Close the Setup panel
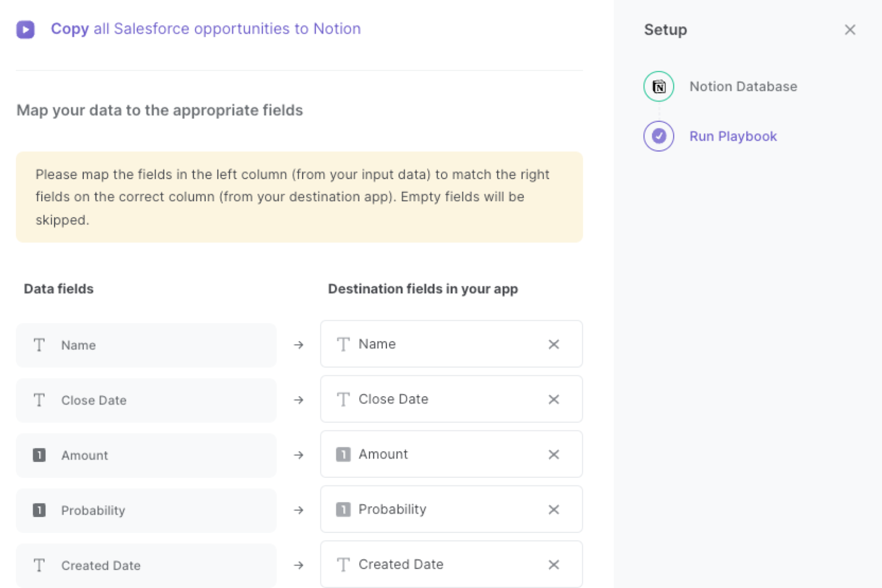This screenshot has width=882, height=588. click(x=850, y=30)
